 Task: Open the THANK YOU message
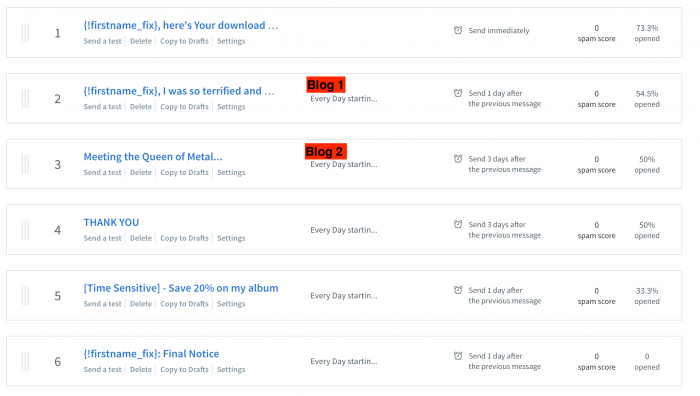pos(111,222)
